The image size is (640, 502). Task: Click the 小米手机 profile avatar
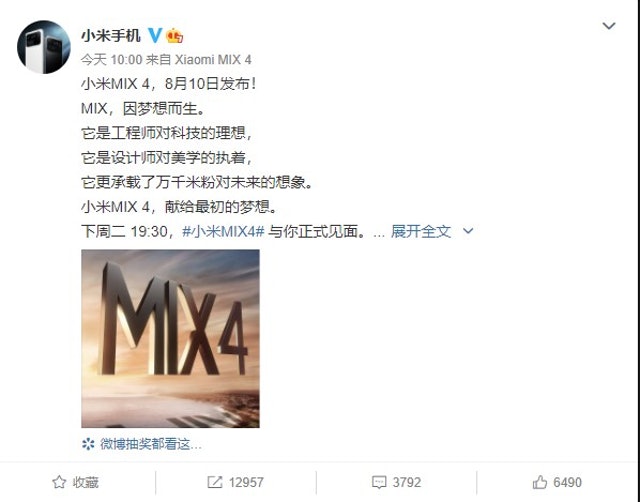point(44,47)
